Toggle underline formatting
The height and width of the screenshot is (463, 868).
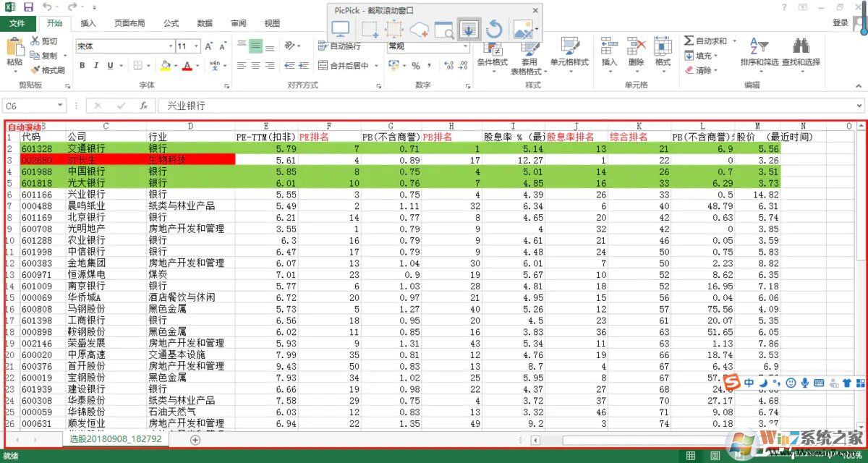pos(110,65)
